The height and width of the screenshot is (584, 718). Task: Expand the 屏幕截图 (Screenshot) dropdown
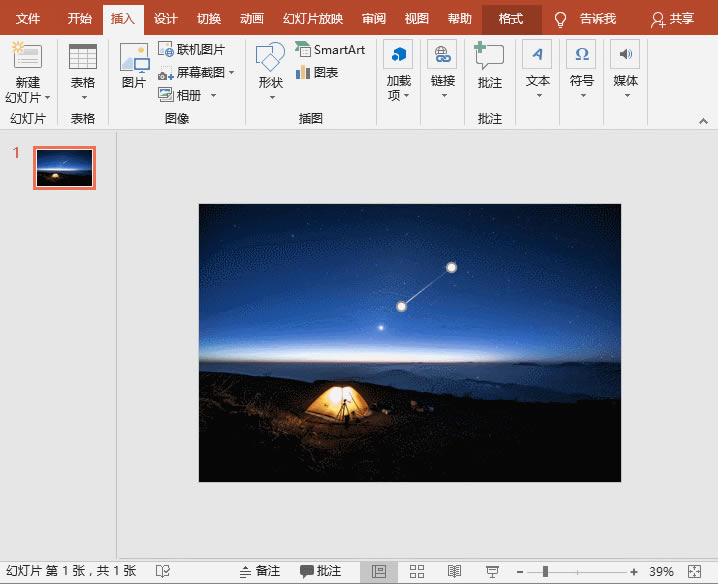click(x=232, y=73)
